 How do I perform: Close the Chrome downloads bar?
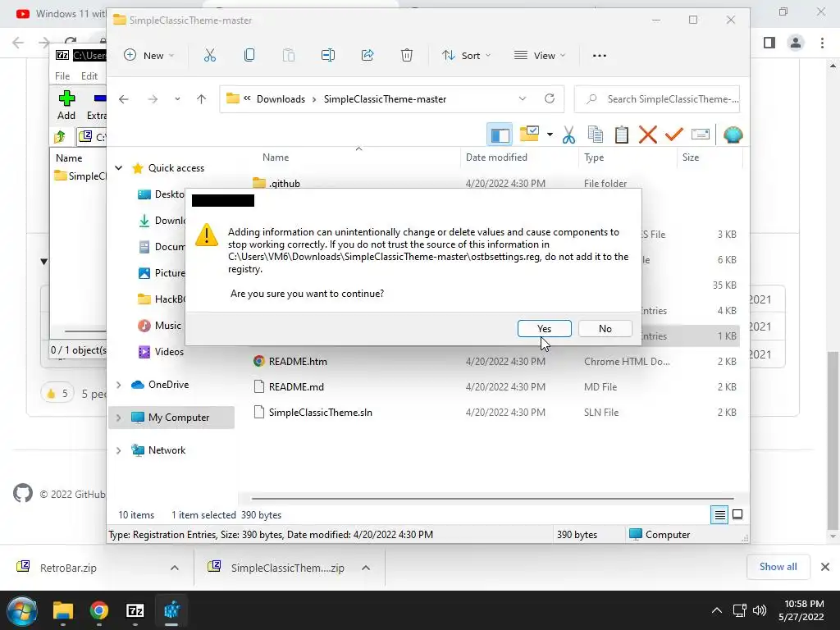[x=825, y=567]
